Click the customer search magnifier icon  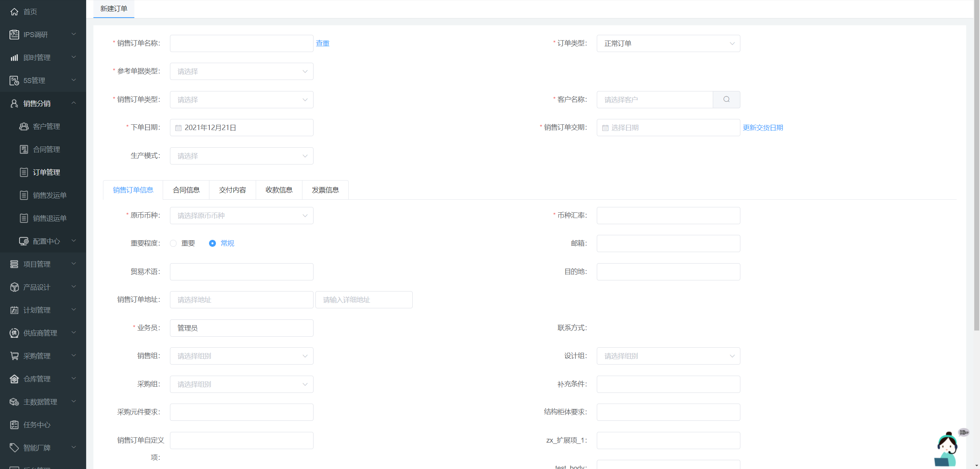pos(726,99)
